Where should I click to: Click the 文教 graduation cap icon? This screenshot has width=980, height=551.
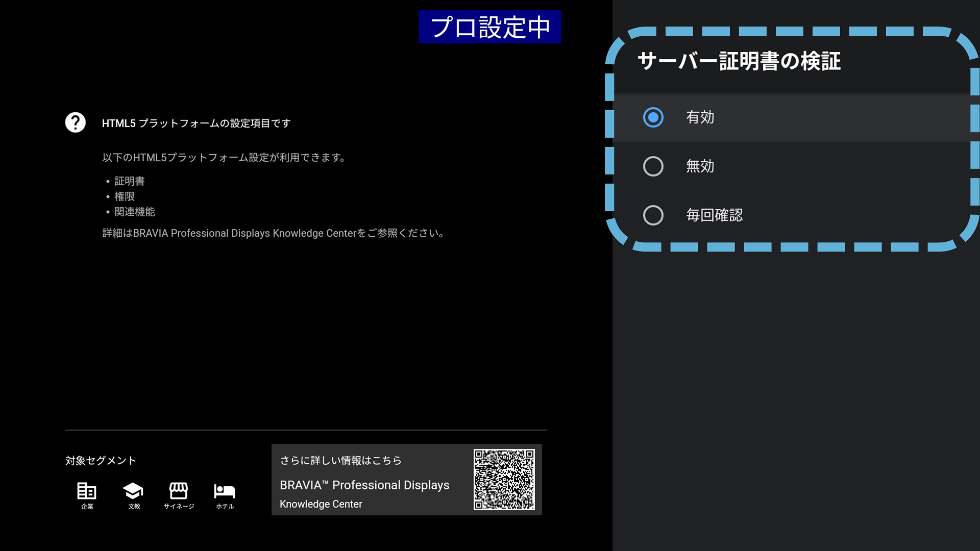point(133,491)
